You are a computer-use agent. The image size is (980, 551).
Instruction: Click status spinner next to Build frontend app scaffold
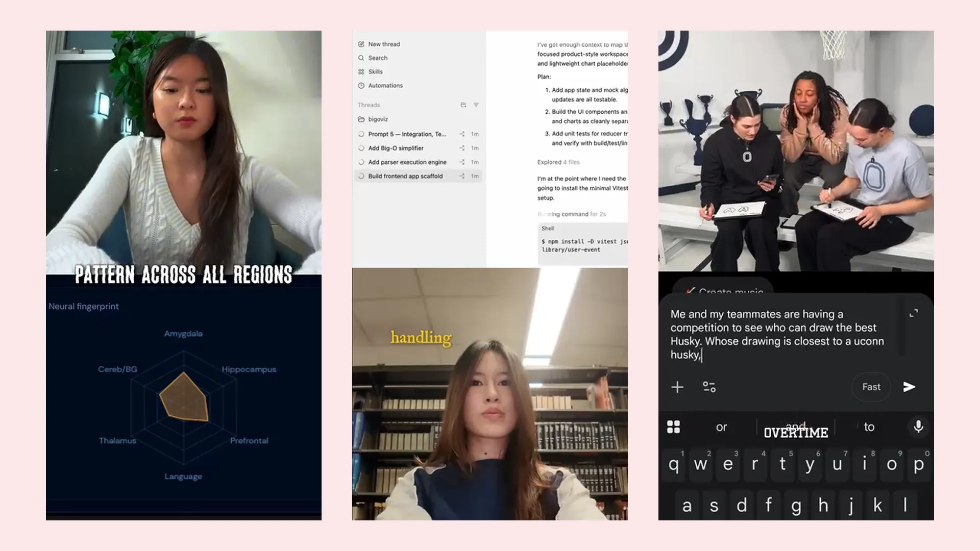click(x=361, y=177)
